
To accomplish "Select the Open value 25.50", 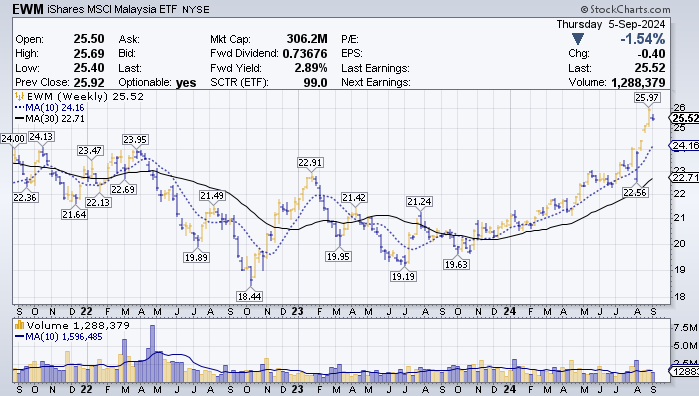I will point(89,39).
